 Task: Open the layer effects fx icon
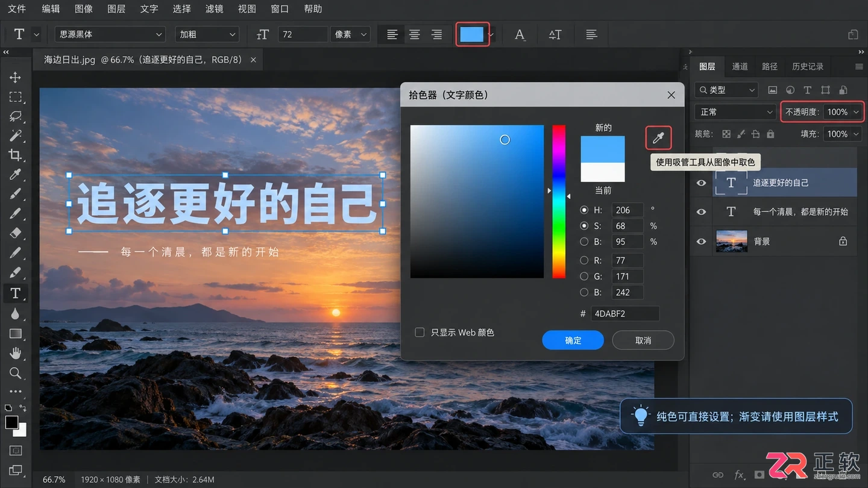point(740,475)
